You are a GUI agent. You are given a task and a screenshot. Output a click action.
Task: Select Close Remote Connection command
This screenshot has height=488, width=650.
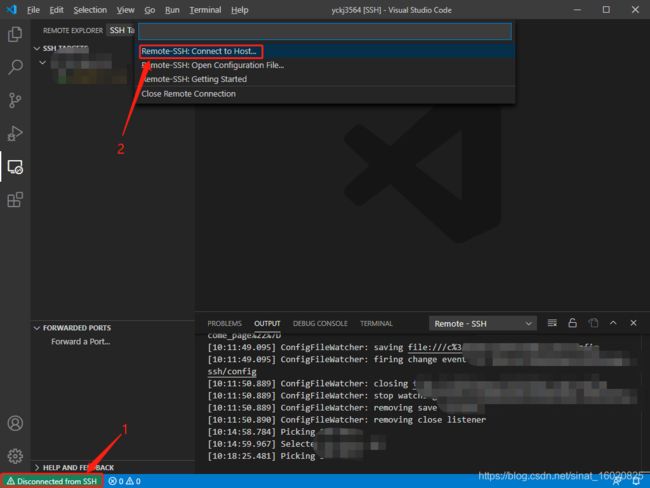coord(327,94)
